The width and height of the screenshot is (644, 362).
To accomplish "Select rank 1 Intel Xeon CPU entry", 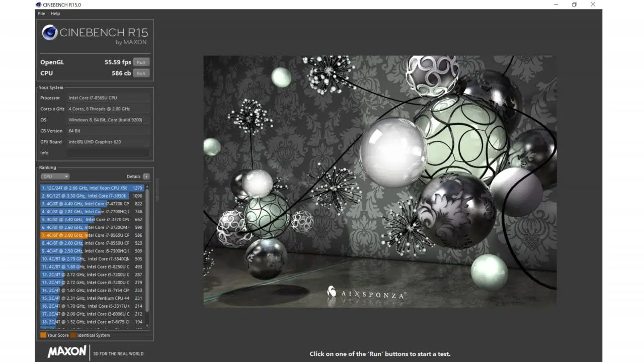I will click(93, 188).
